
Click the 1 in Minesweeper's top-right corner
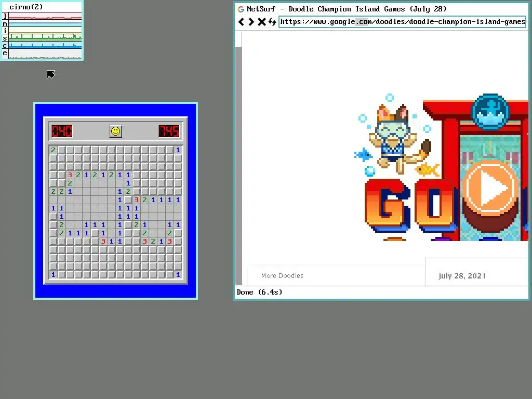178,150
